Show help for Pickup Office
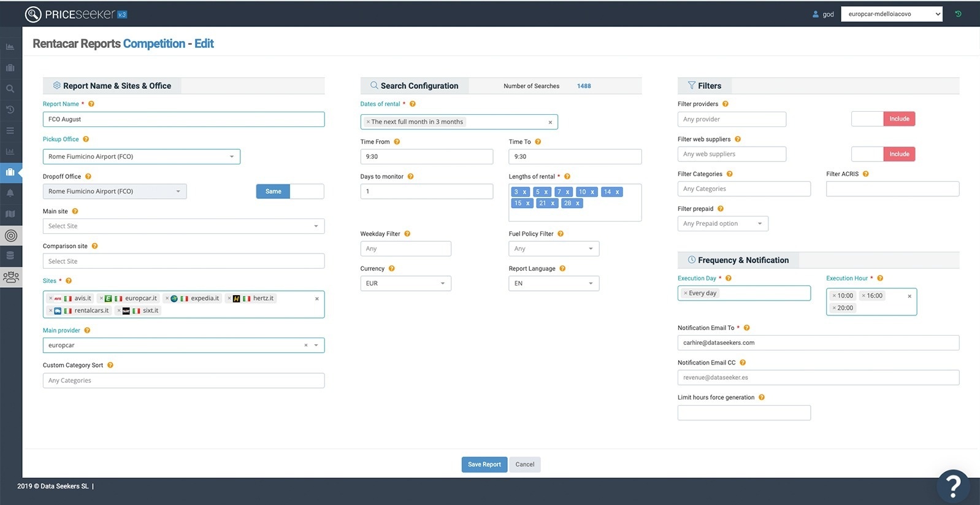The height and width of the screenshot is (505, 980). (86, 139)
